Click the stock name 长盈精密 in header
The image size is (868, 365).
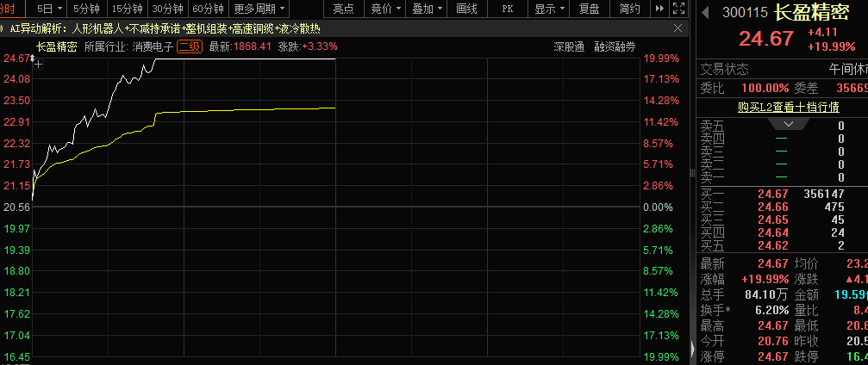pyautogui.click(x=811, y=12)
